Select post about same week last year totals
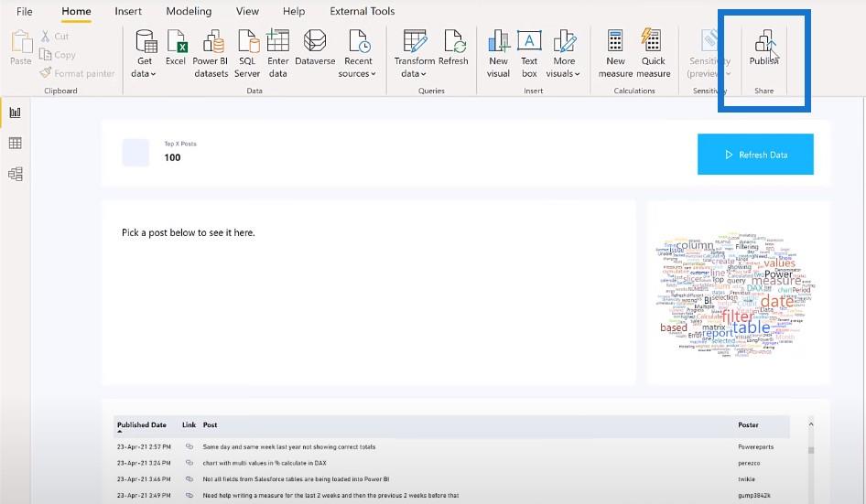The height and width of the screenshot is (504, 866). [x=289, y=446]
